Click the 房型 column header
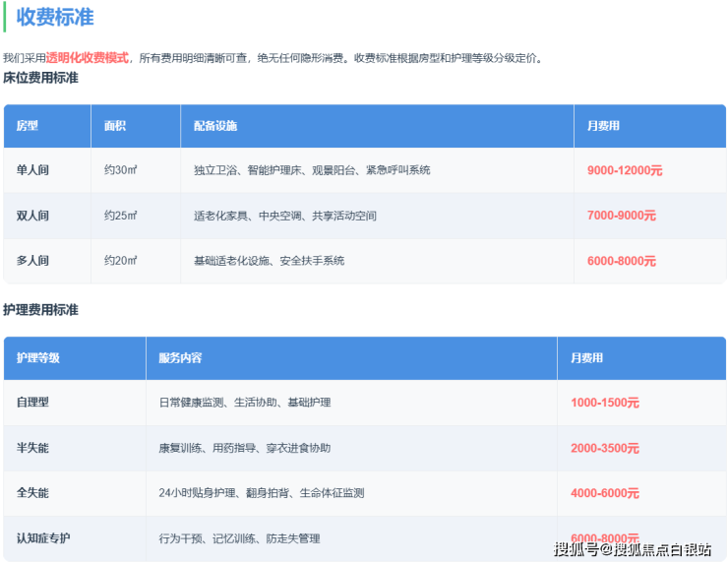The height and width of the screenshot is (565, 728). 27,126
